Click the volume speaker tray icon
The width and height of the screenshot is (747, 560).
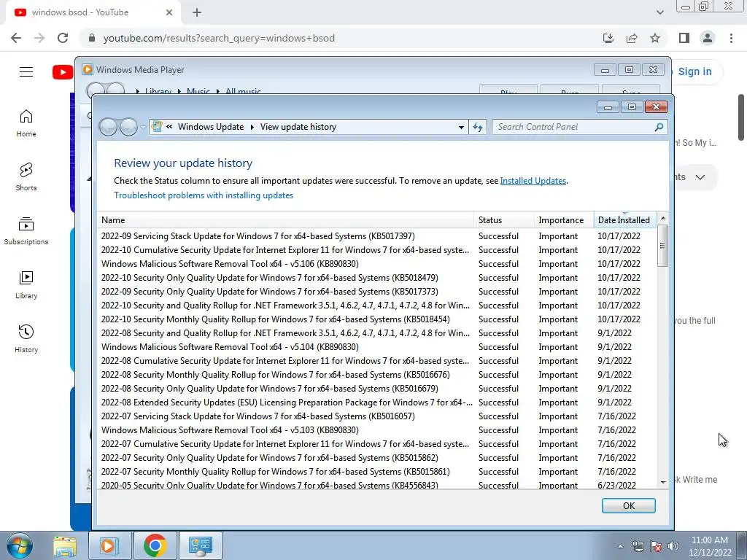(x=673, y=546)
